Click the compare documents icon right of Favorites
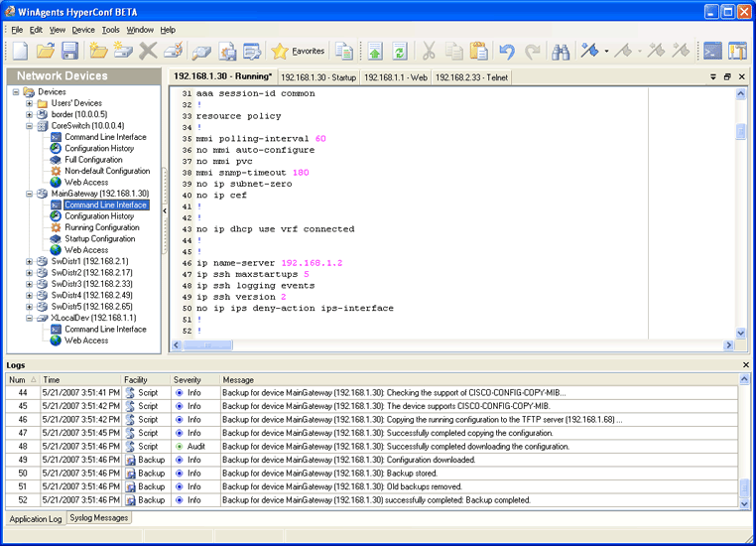This screenshot has width=756, height=546. (x=344, y=51)
